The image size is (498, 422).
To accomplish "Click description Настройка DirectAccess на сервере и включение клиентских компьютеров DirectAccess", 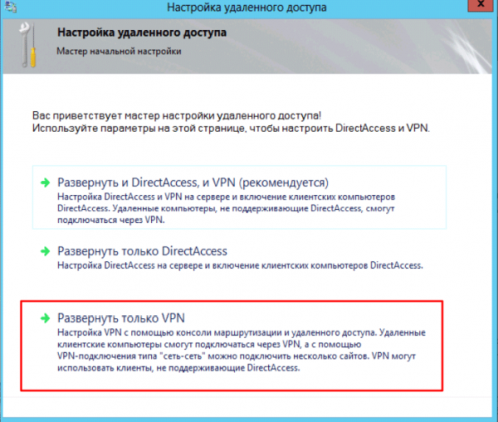I will coord(240,266).
